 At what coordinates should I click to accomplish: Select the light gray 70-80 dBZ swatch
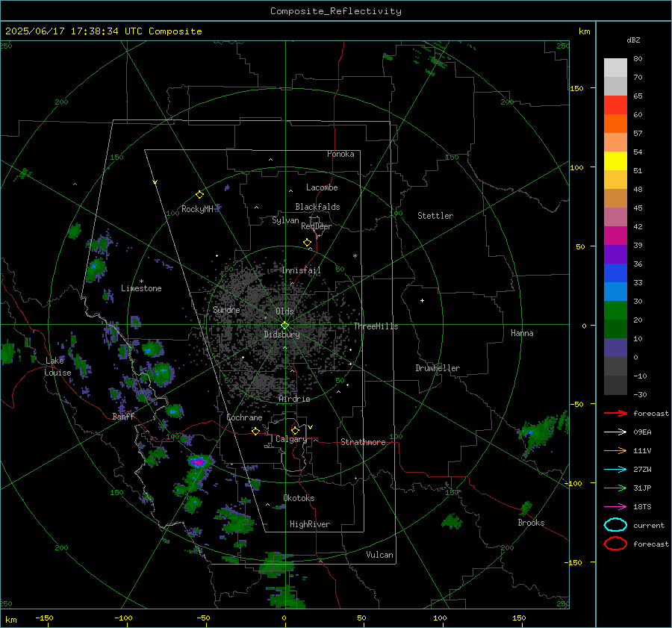[615, 68]
